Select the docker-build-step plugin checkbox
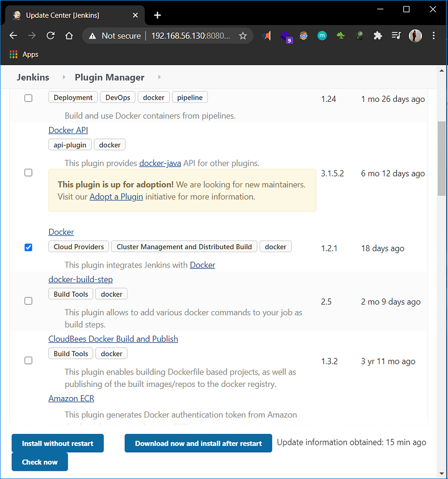The width and height of the screenshot is (448, 479). 28,301
